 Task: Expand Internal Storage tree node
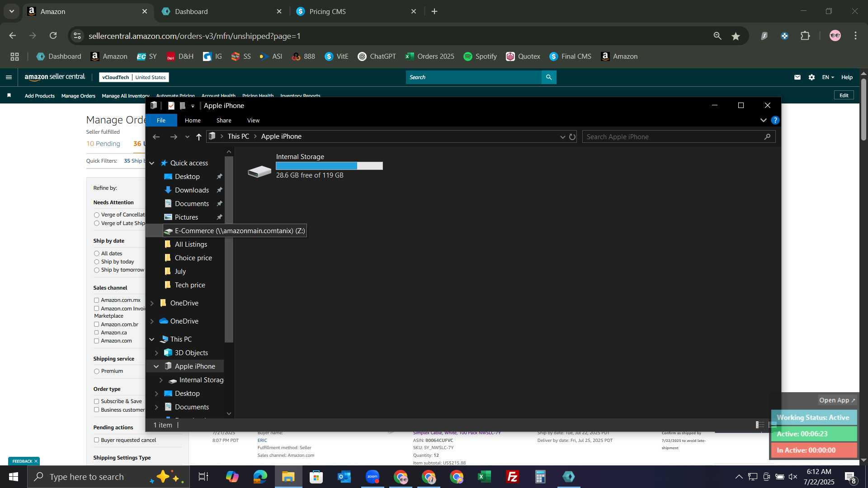click(161, 380)
